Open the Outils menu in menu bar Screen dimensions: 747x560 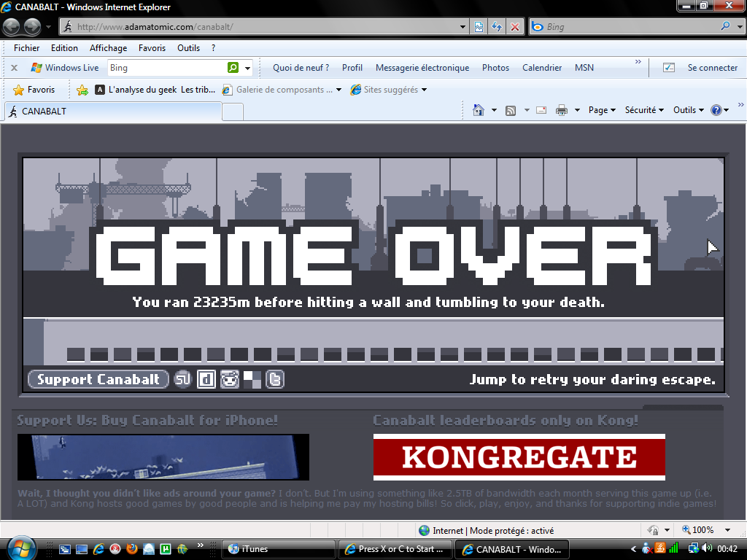point(189,47)
